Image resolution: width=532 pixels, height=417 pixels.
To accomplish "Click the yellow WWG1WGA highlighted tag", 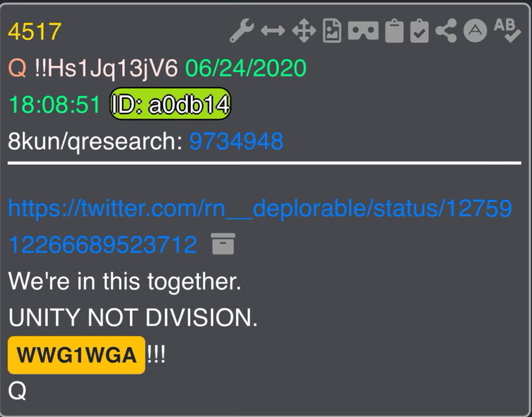I will point(76,355).
